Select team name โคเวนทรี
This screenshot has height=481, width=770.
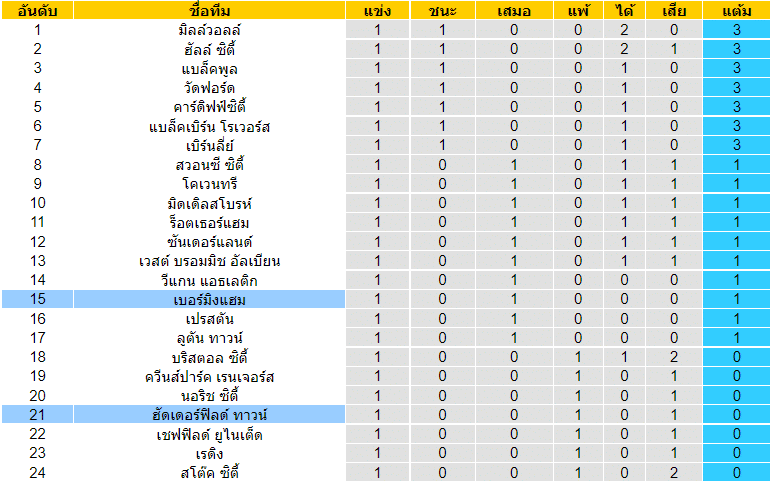click(209, 184)
